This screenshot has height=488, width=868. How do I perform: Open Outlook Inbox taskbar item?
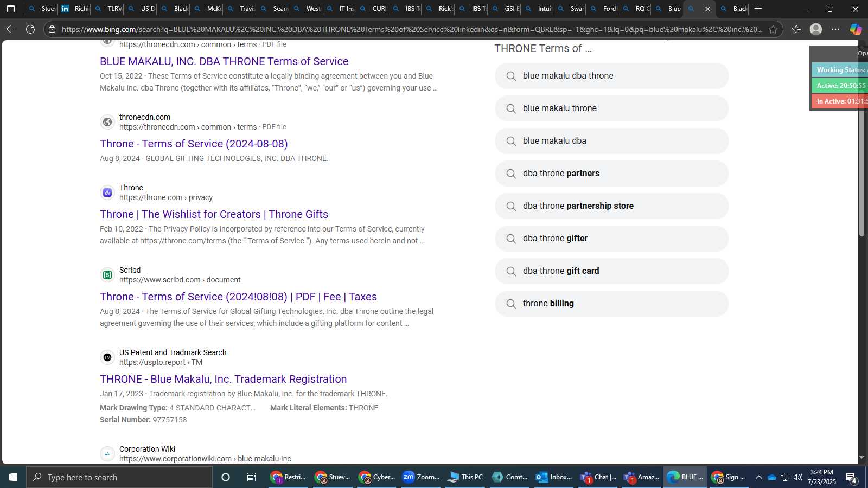[x=553, y=477]
